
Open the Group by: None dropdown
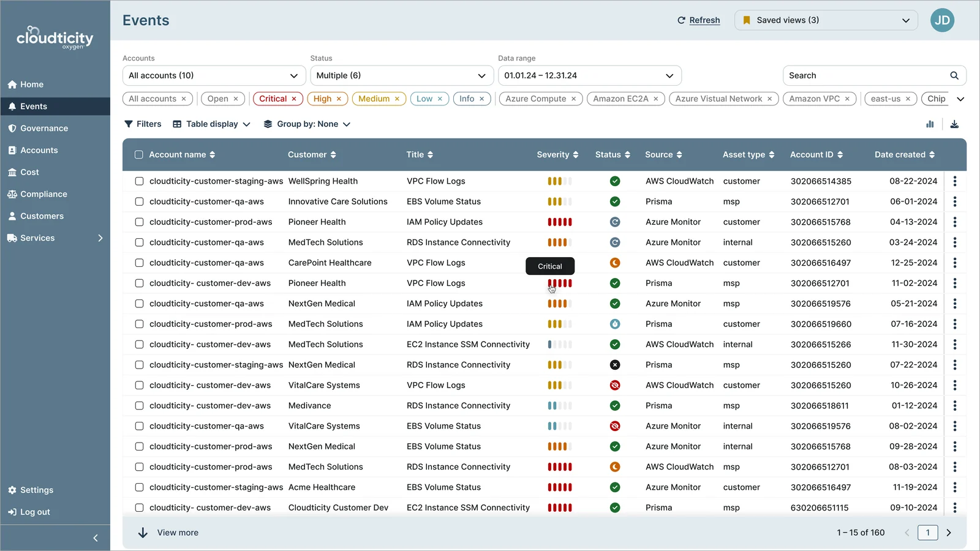307,124
